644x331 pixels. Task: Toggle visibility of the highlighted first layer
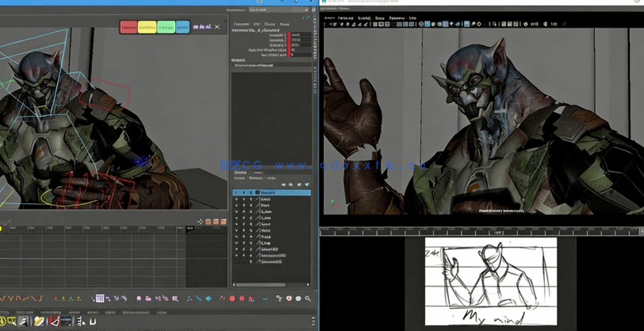236,193
